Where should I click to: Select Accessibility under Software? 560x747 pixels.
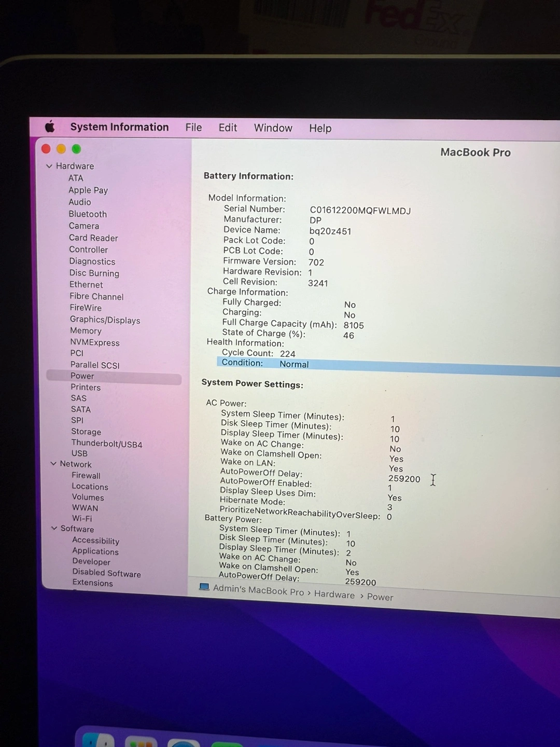pyautogui.click(x=96, y=541)
